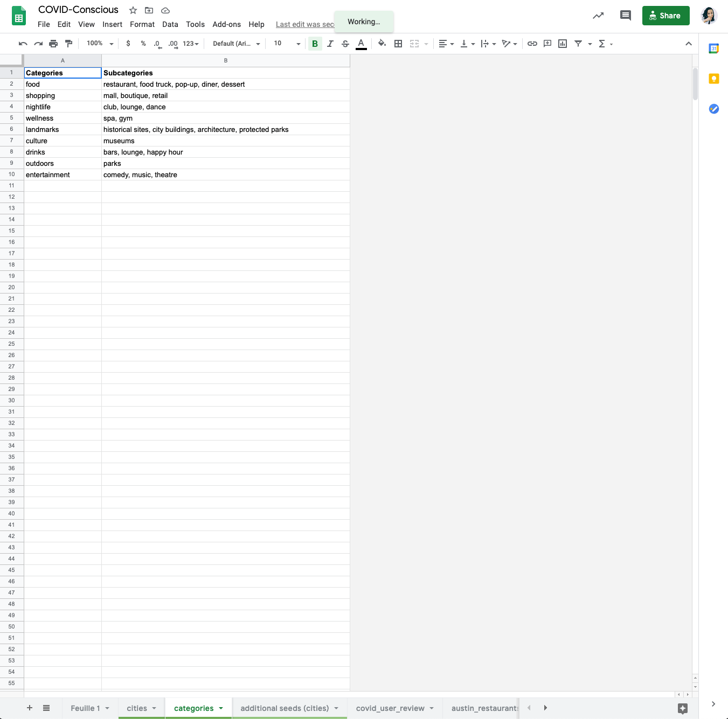The width and height of the screenshot is (728, 719).
Task: Format as percent
Action: pyautogui.click(x=143, y=44)
